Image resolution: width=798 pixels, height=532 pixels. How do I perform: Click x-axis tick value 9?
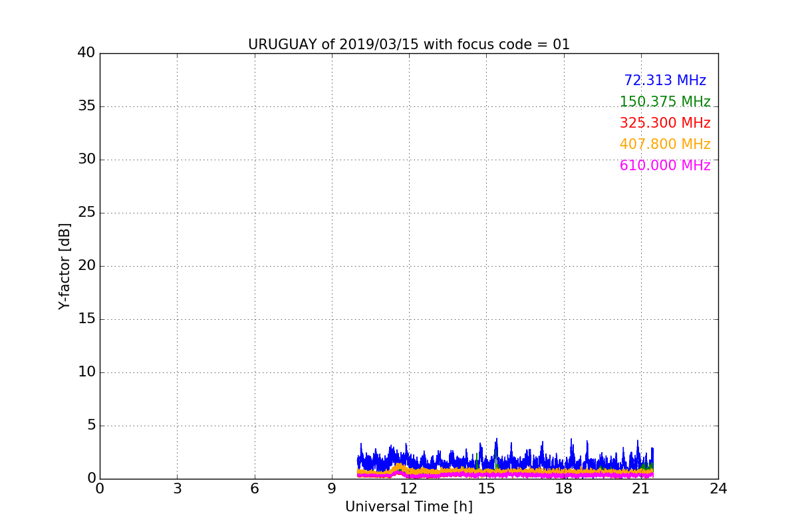coord(332,489)
